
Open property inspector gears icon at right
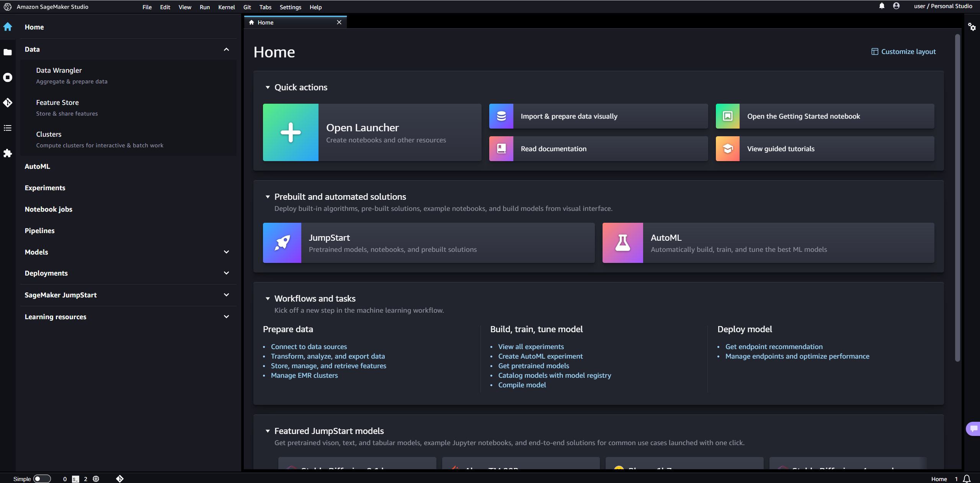(972, 27)
